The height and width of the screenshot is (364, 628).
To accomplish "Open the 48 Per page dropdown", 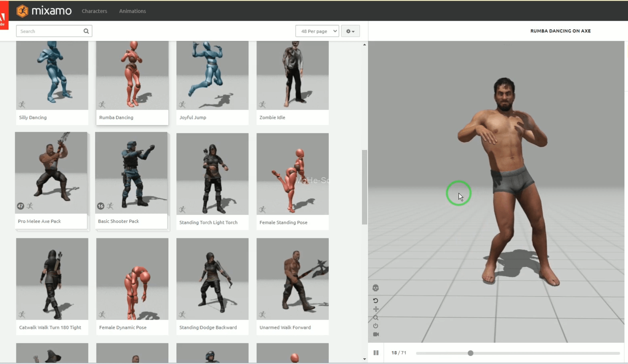I will click(317, 31).
